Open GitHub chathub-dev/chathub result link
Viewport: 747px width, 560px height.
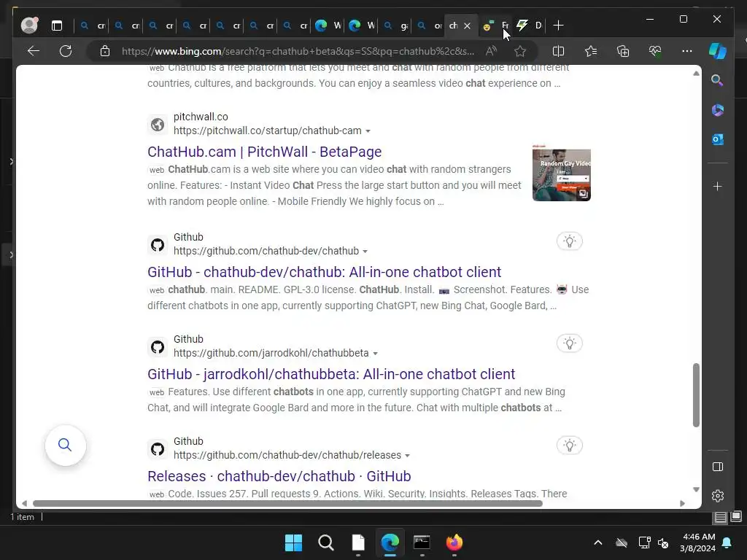tap(325, 272)
